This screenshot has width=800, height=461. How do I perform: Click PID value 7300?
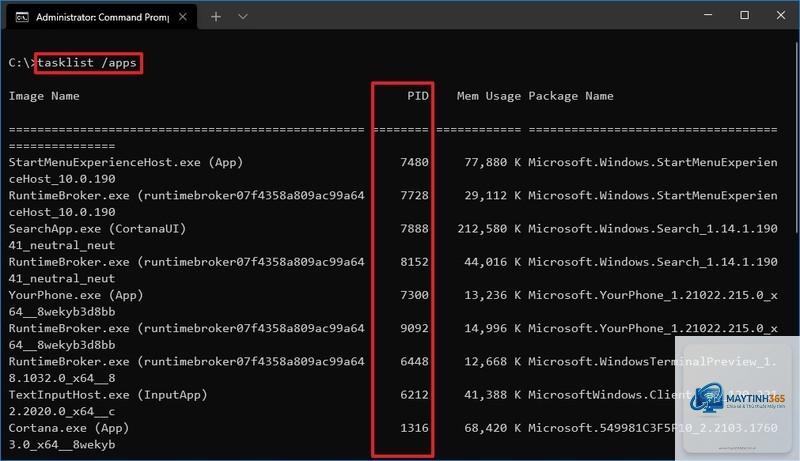pyautogui.click(x=414, y=295)
